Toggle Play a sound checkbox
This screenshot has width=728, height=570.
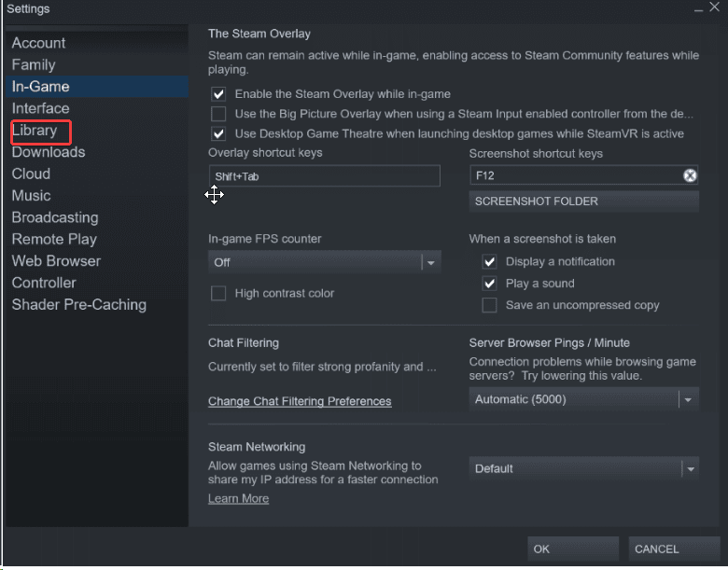(489, 284)
